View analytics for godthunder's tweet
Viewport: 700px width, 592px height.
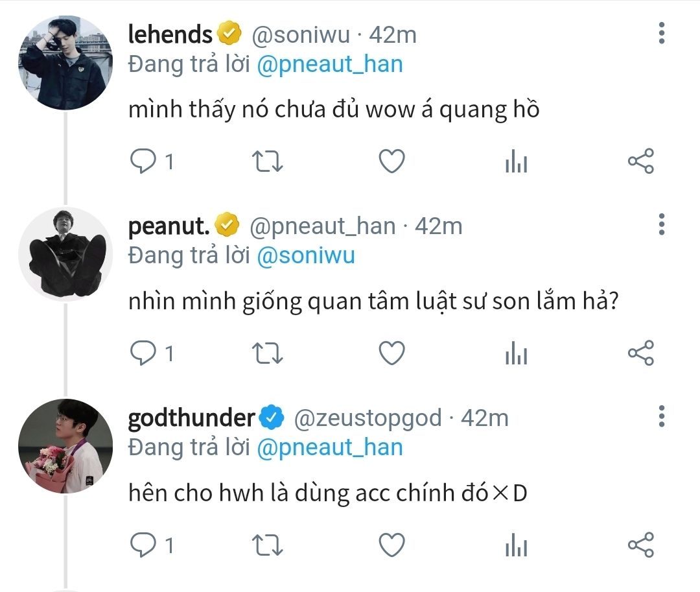point(517,546)
